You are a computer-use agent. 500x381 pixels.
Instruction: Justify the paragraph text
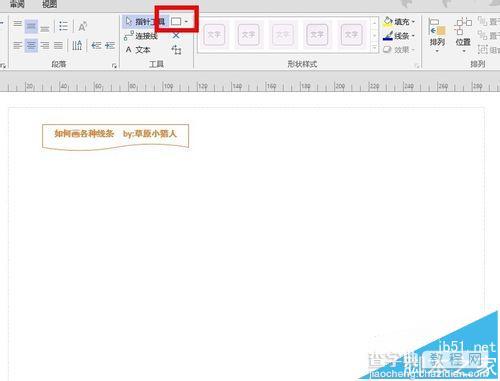tap(58, 45)
